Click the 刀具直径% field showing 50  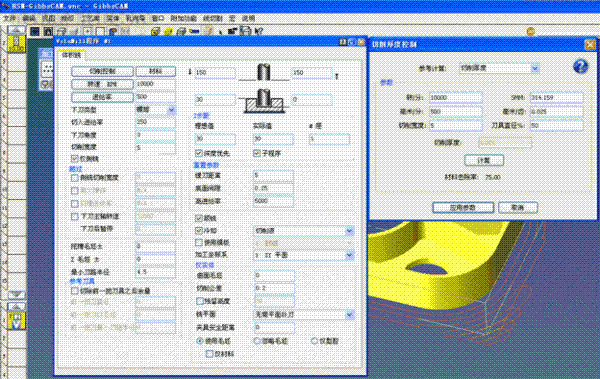point(556,126)
